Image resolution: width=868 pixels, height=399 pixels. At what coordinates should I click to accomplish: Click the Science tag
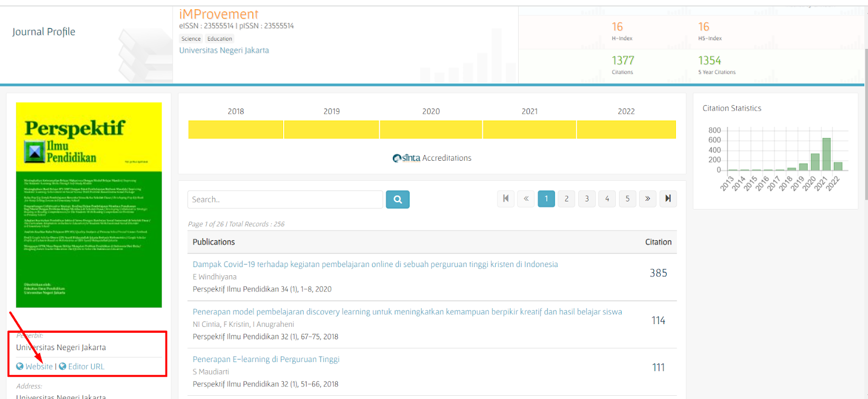coord(191,39)
